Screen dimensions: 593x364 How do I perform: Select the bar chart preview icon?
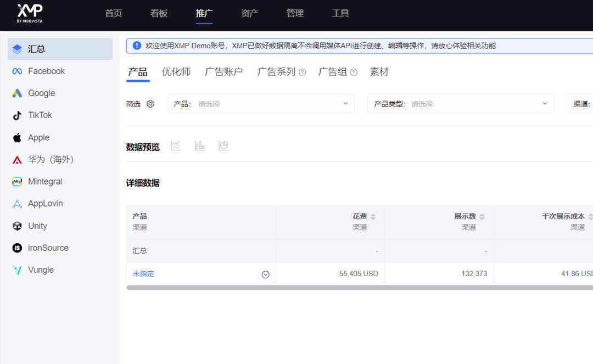[200, 145]
